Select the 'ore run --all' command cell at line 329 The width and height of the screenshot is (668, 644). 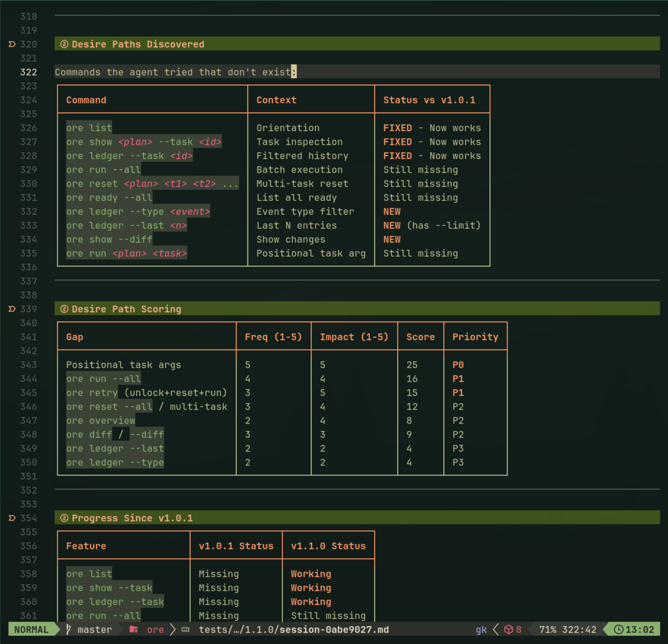pos(104,170)
